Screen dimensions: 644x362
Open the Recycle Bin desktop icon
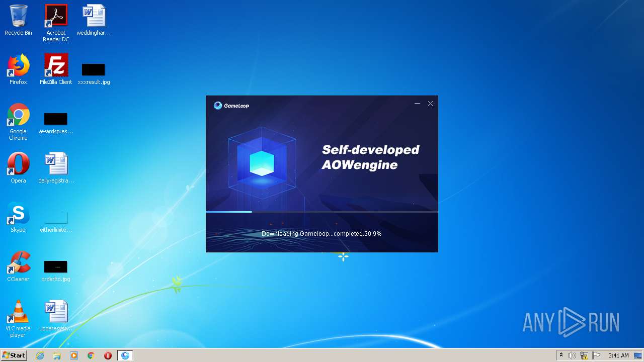[18, 20]
